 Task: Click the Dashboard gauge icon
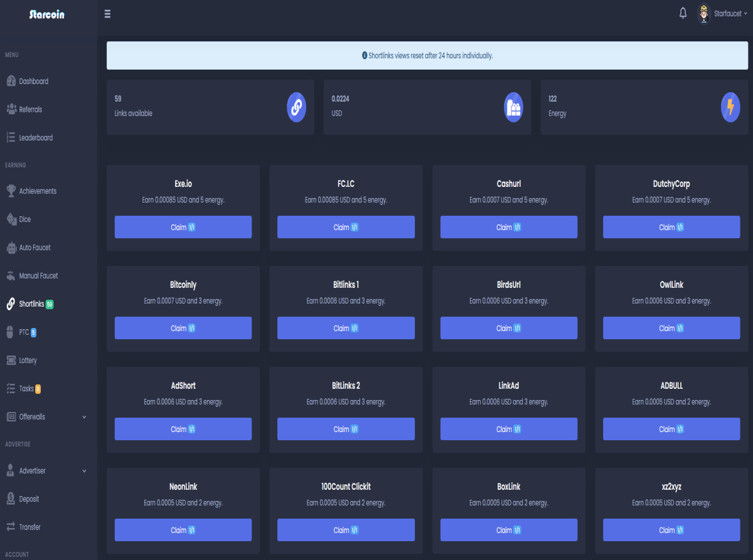[x=11, y=81]
